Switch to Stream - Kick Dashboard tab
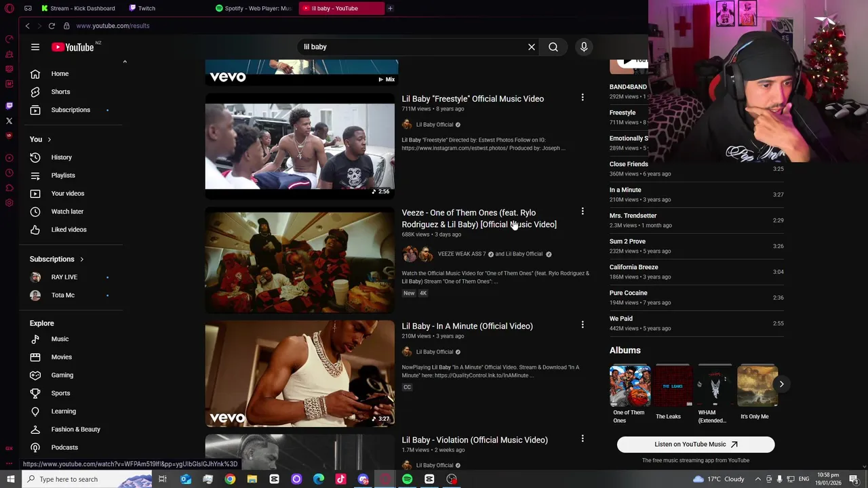 pos(79,8)
